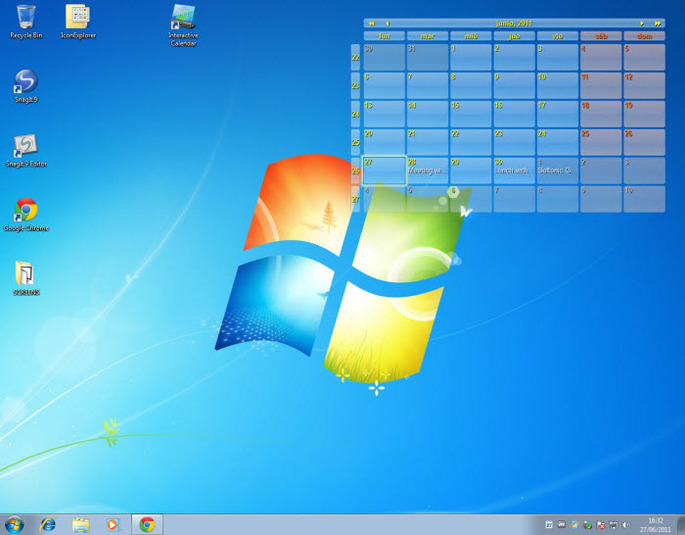Screen dimensions: 685x535
Task: Open the SCREENS folder on desktop
Action: (x=26, y=277)
